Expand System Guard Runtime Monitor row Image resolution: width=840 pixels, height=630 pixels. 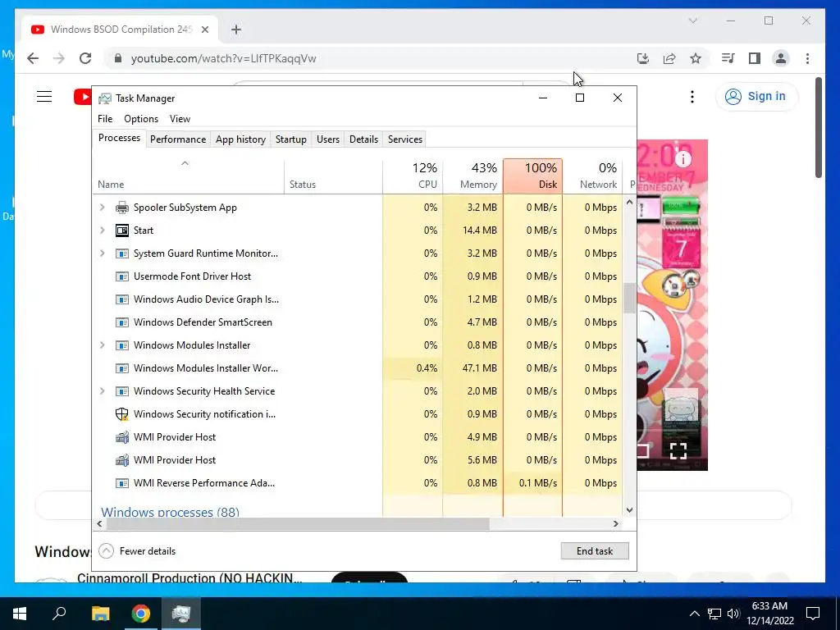[x=103, y=253]
